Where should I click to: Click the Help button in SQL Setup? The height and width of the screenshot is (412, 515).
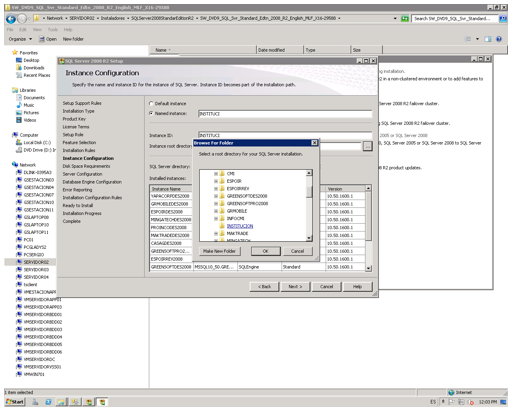357,286
